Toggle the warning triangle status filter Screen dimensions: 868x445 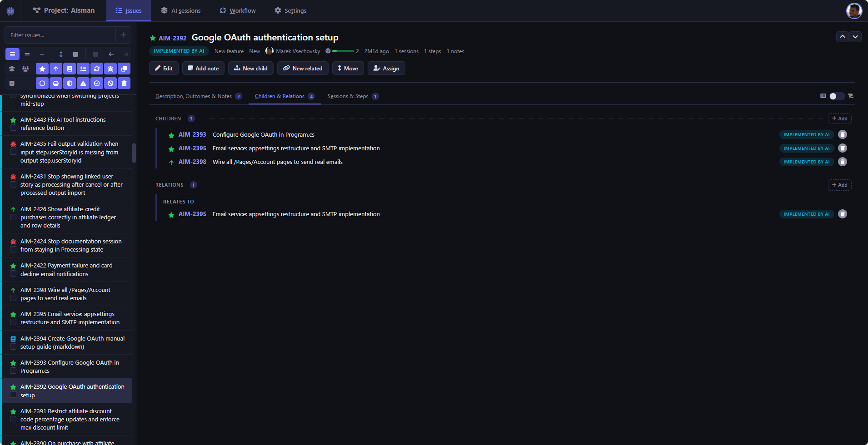pyautogui.click(x=83, y=84)
